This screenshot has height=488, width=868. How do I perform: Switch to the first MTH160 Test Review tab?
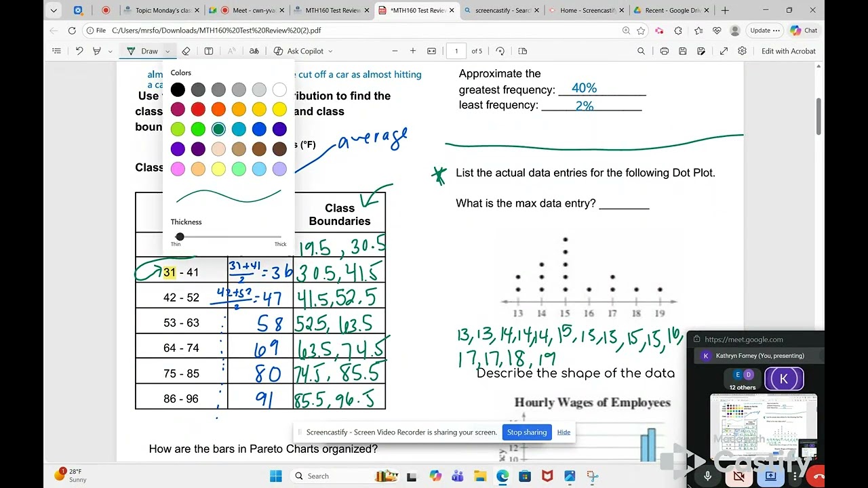click(x=332, y=10)
